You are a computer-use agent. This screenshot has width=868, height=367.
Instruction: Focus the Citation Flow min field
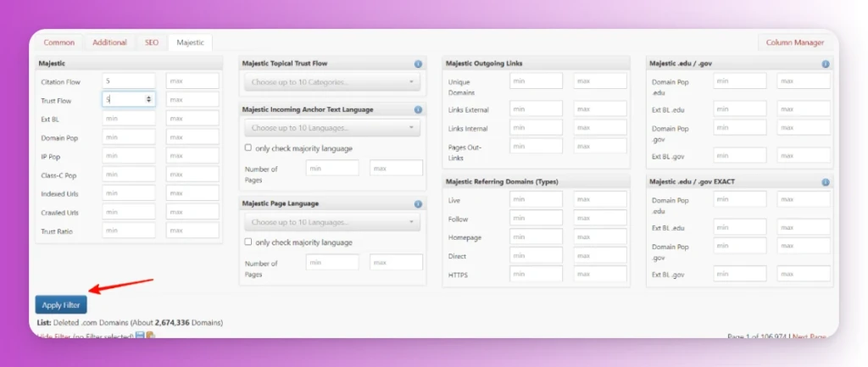click(x=129, y=81)
